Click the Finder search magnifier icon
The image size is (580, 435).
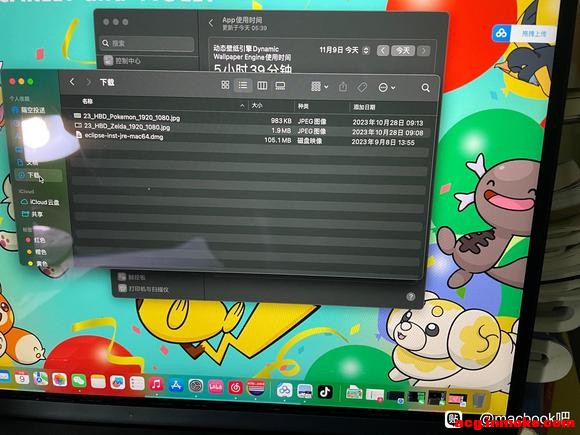tap(425, 88)
